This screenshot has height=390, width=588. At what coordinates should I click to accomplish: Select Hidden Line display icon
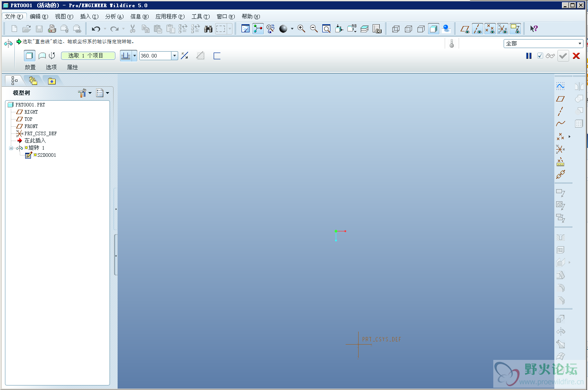(408, 29)
